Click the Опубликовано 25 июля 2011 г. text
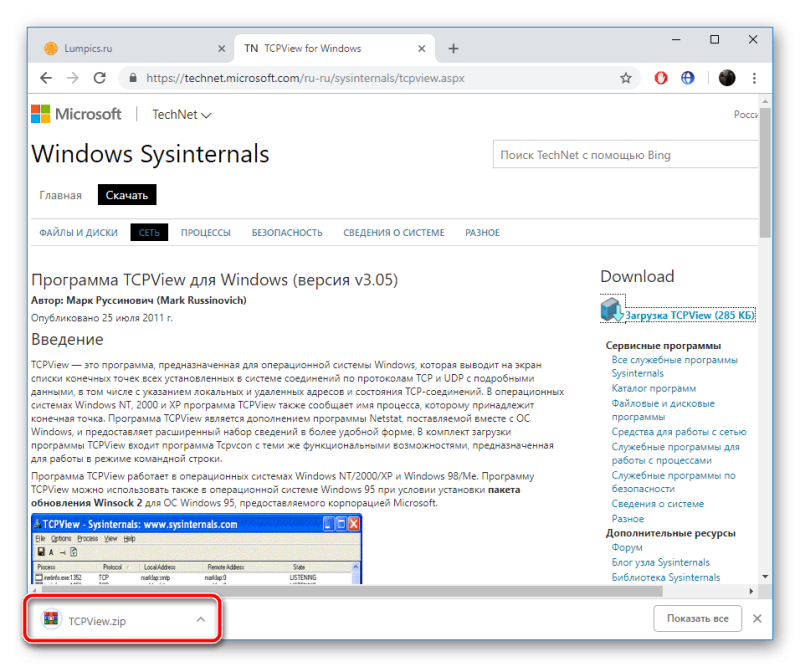Image resolution: width=800 pixels, height=667 pixels. (102, 318)
